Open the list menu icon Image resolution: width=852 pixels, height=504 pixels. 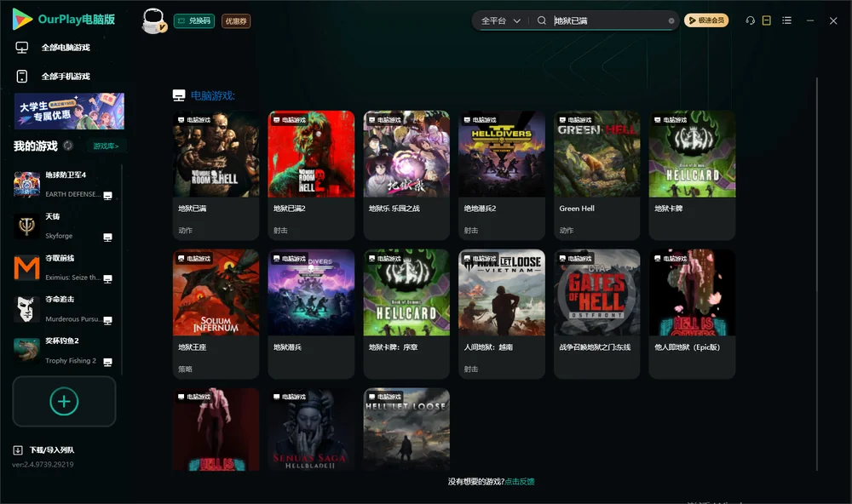786,20
